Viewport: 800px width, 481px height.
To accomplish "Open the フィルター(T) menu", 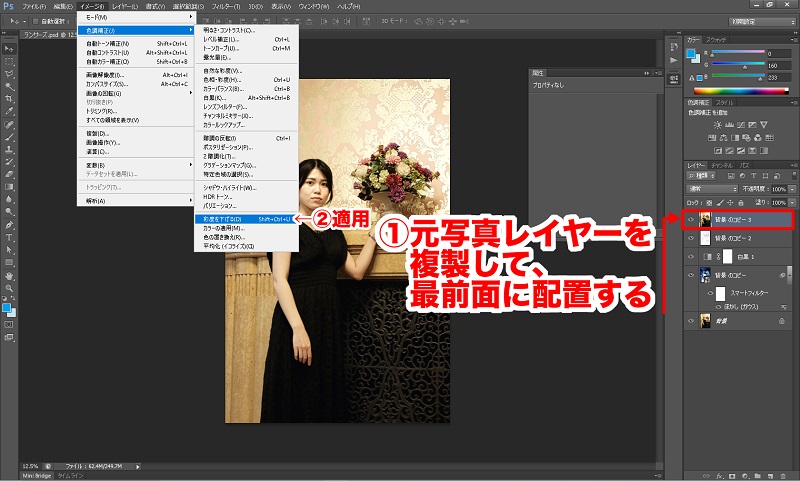I will pyautogui.click(x=226, y=7).
